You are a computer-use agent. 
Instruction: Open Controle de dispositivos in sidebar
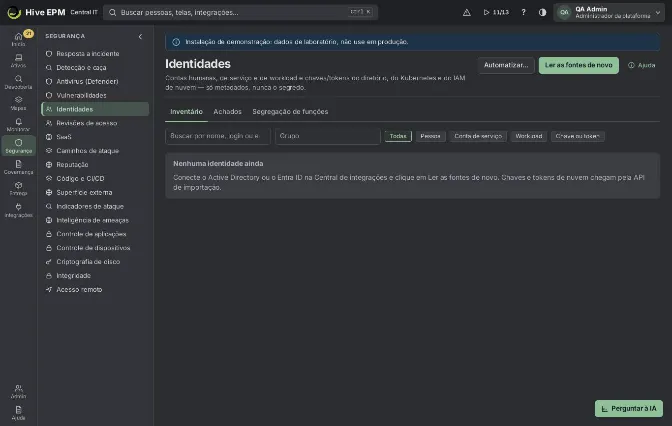click(x=95, y=248)
